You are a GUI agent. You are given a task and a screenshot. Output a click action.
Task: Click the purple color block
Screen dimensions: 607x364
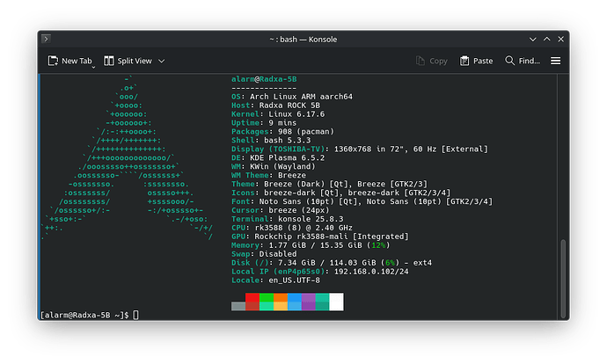click(x=308, y=302)
